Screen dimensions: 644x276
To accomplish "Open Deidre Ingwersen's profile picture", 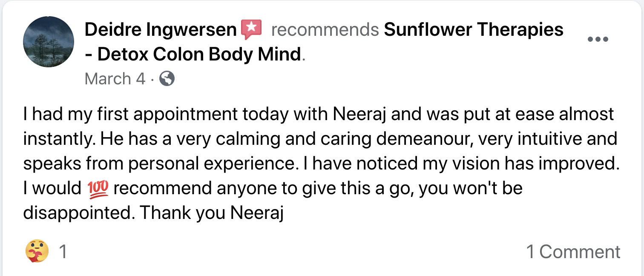I will [49, 42].
